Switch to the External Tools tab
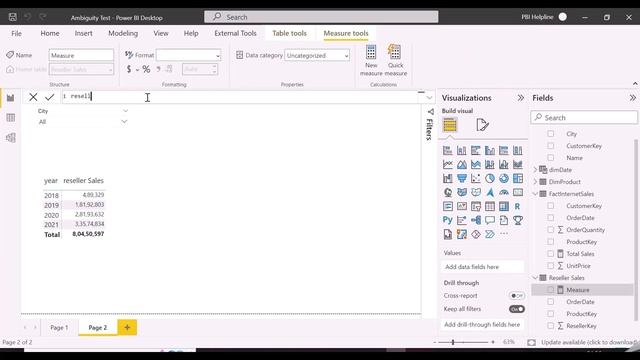This screenshot has height=360, width=640. pos(236,33)
